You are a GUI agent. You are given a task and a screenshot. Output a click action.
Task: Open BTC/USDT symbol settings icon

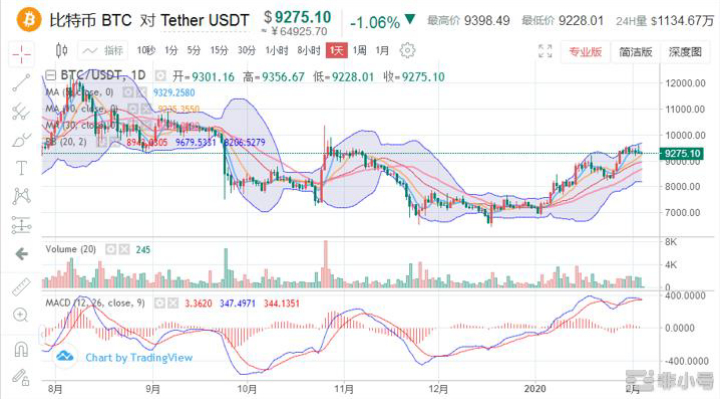click(x=160, y=76)
